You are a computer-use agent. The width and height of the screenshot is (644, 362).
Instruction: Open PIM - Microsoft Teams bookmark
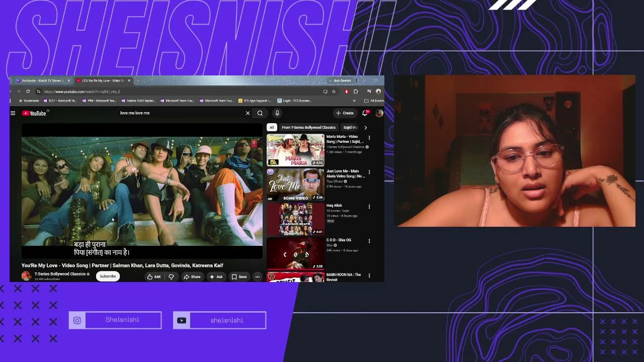(99, 101)
